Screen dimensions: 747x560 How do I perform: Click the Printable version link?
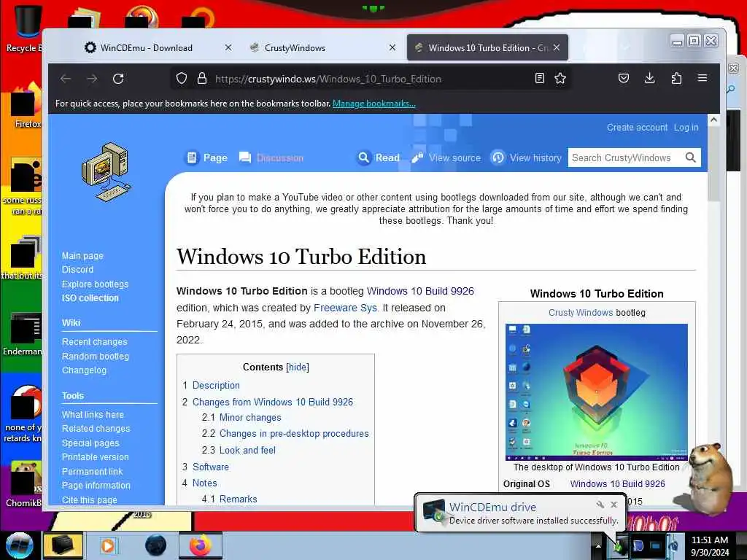[x=96, y=456]
